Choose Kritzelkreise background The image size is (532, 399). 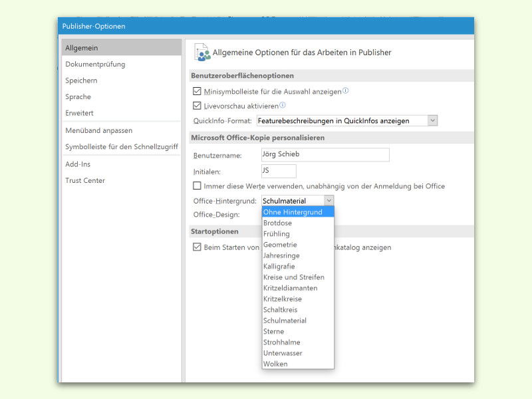(x=298, y=299)
